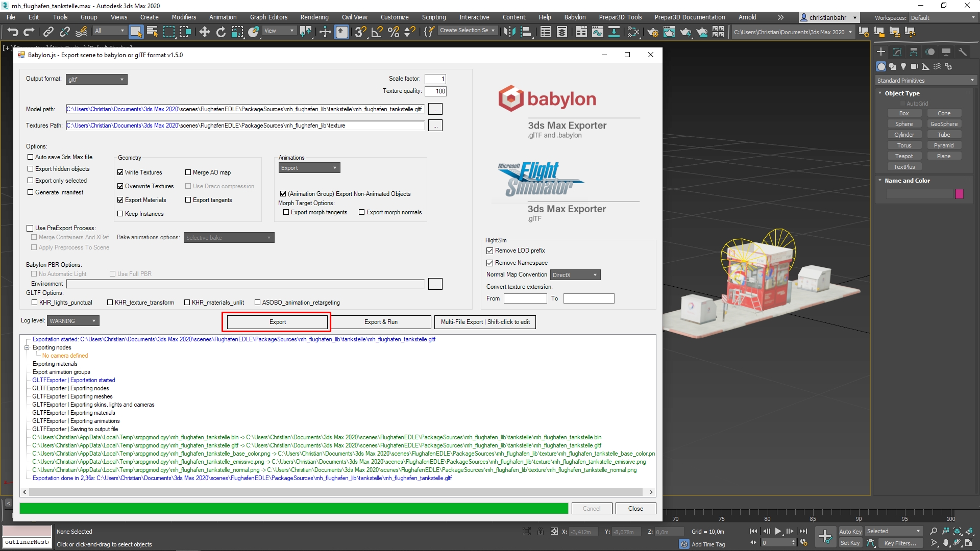Toggle Remove LOD prefix checkbox
Screen dimensions: 980x551
coord(490,251)
